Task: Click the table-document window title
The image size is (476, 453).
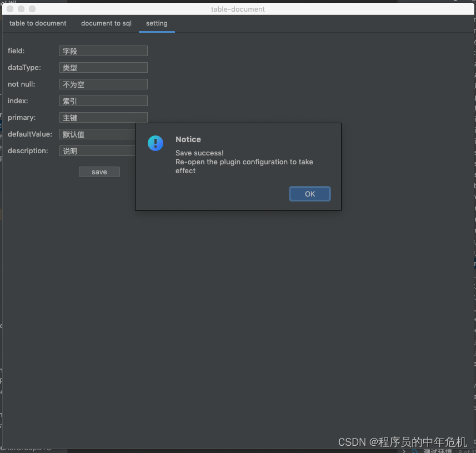Action: (238, 9)
